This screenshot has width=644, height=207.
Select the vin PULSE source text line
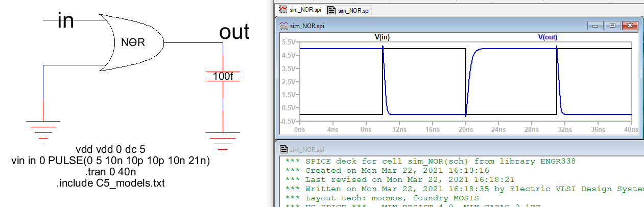(x=111, y=161)
